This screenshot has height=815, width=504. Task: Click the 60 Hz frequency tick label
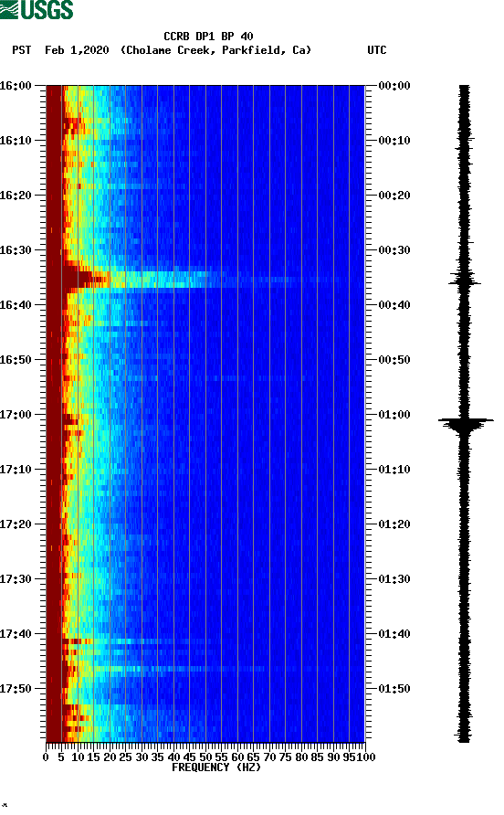237,757
